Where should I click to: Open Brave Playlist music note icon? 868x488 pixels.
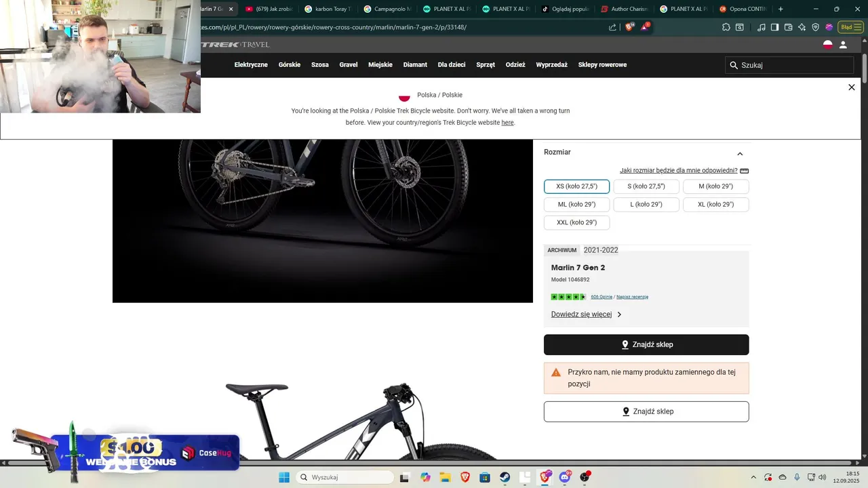762,27
